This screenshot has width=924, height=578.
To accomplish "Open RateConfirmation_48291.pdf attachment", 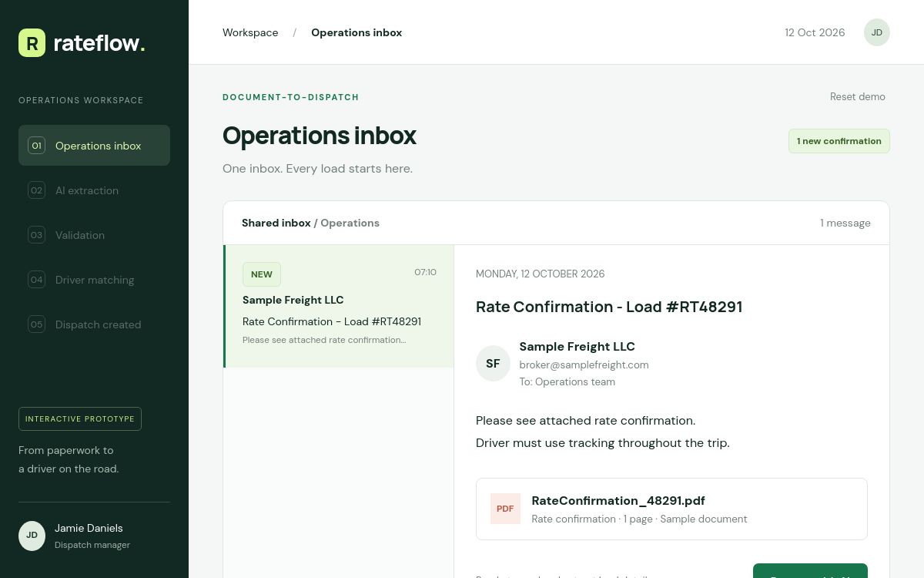I will [671, 509].
